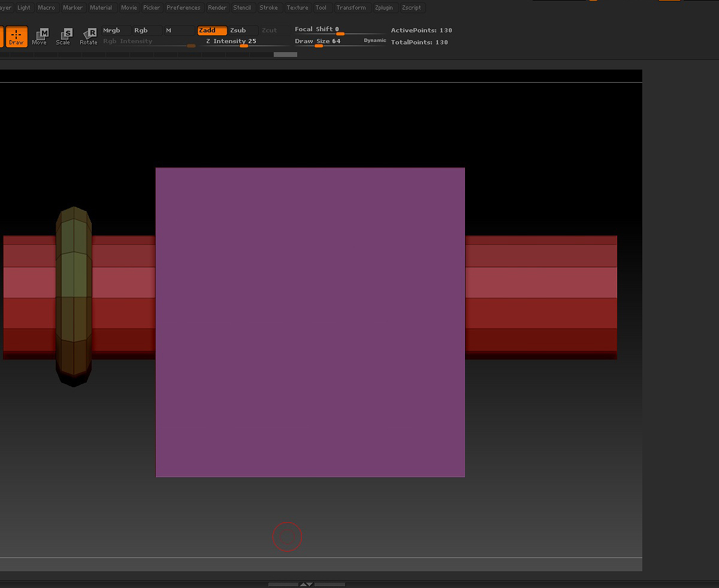Open the Movie menu
This screenshot has width=719, height=588.
(129, 8)
